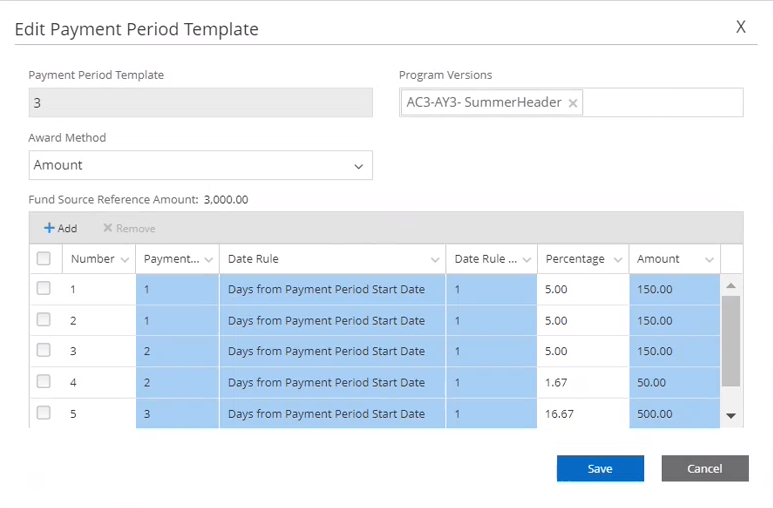Click the Date Rule value cell in row 5
The height and width of the screenshot is (508, 773).
(x=492, y=413)
